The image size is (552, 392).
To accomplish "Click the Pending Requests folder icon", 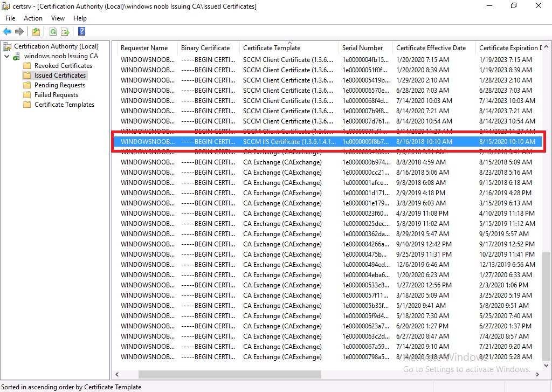I will 27,85.
